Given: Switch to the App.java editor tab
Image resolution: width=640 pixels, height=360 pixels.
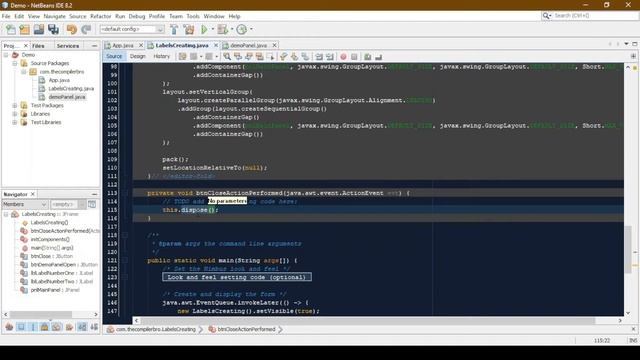Looking at the screenshot, I should [x=122, y=45].
